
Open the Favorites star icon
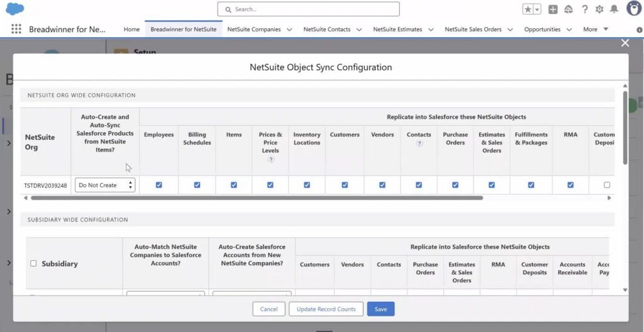528,9
